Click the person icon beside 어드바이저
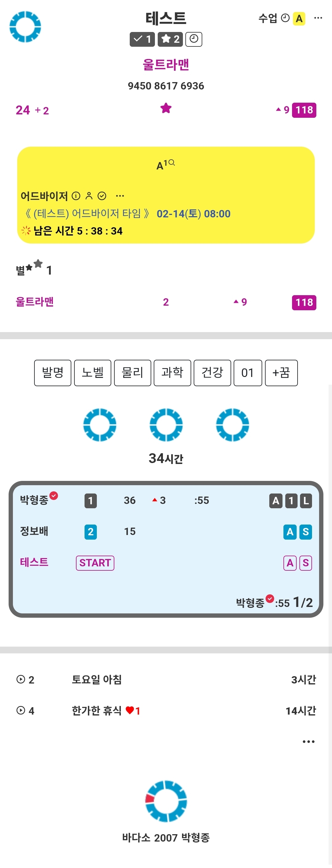This screenshot has height=868, width=332. (89, 196)
